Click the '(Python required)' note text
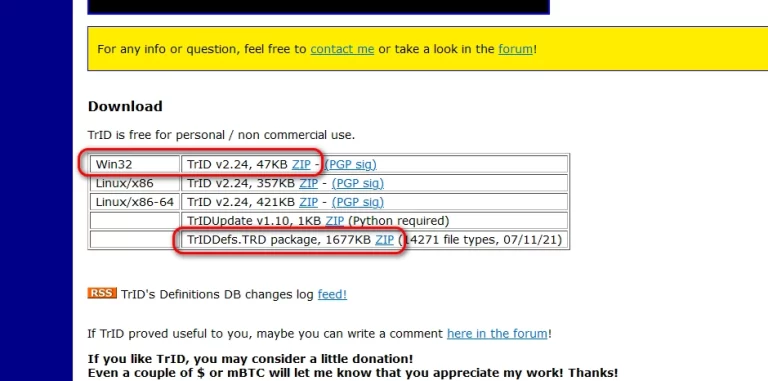This screenshot has height=381, width=768. click(x=399, y=221)
